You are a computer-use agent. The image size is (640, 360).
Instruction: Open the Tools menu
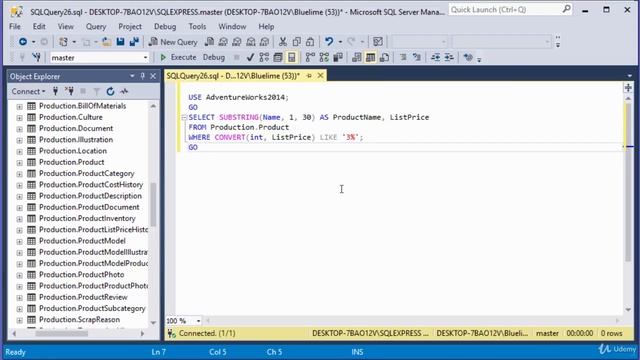click(197, 27)
